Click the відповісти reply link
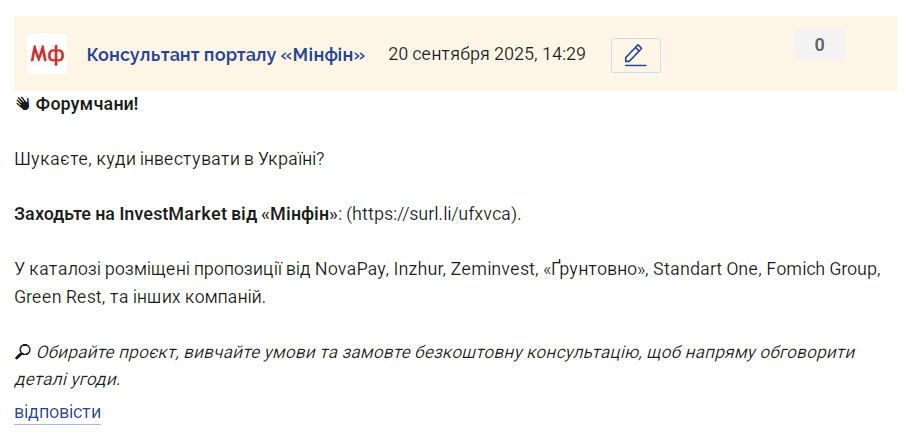This screenshot has width=910, height=445. pyautogui.click(x=57, y=412)
